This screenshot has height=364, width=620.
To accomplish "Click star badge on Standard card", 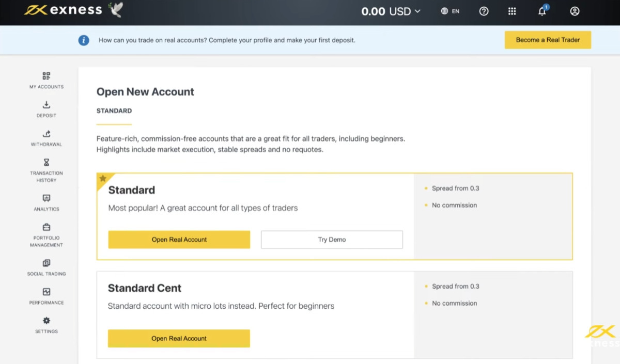I will pyautogui.click(x=102, y=179).
